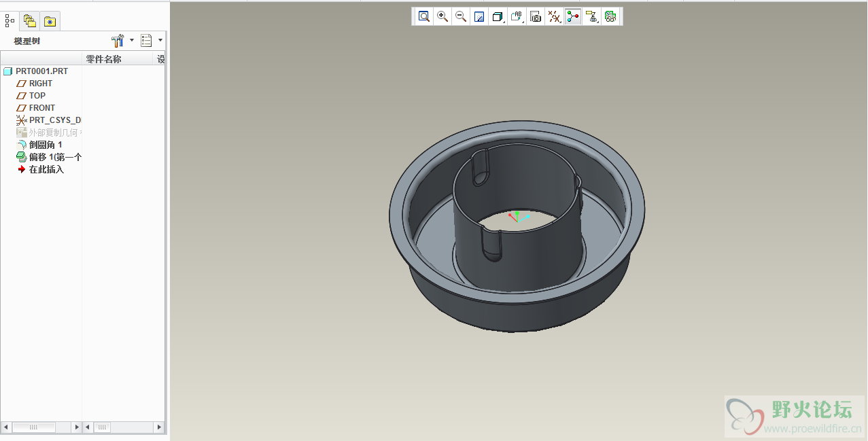Select the TOP datum plane
868x441 pixels.
pyautogui.click(x=31, y=96)
